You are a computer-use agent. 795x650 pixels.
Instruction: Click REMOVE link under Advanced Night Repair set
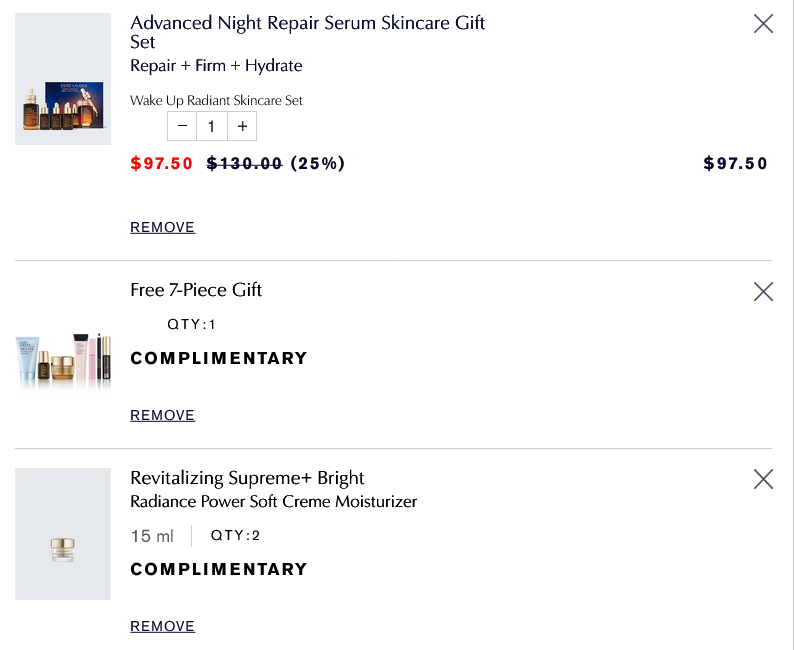click(162, 227)
